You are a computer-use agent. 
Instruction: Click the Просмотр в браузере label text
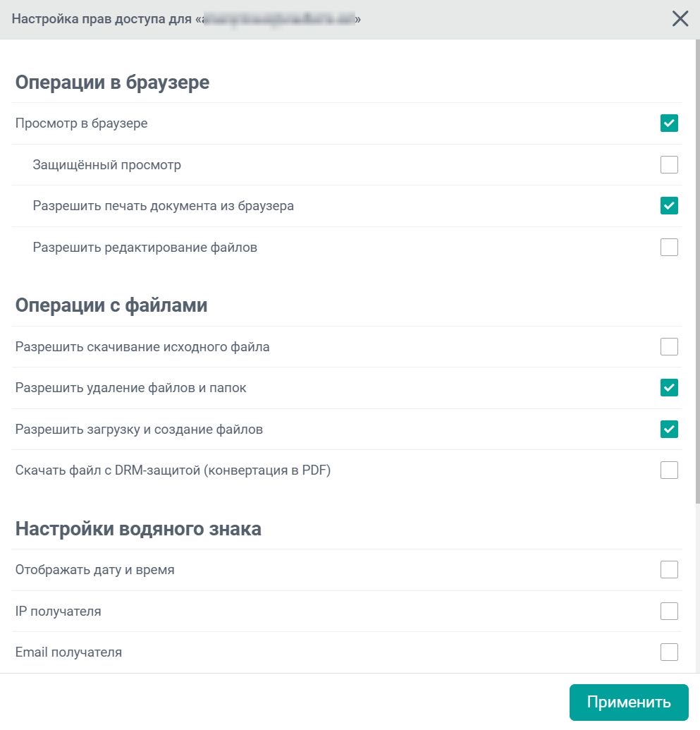click(82, 123)
